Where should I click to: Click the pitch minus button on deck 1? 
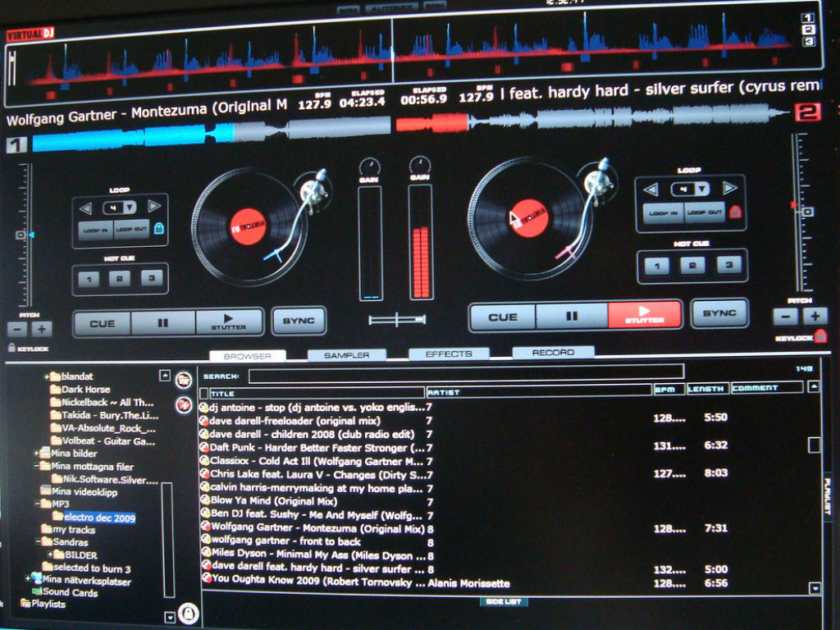pyautogui.click(x=17, y=329)
